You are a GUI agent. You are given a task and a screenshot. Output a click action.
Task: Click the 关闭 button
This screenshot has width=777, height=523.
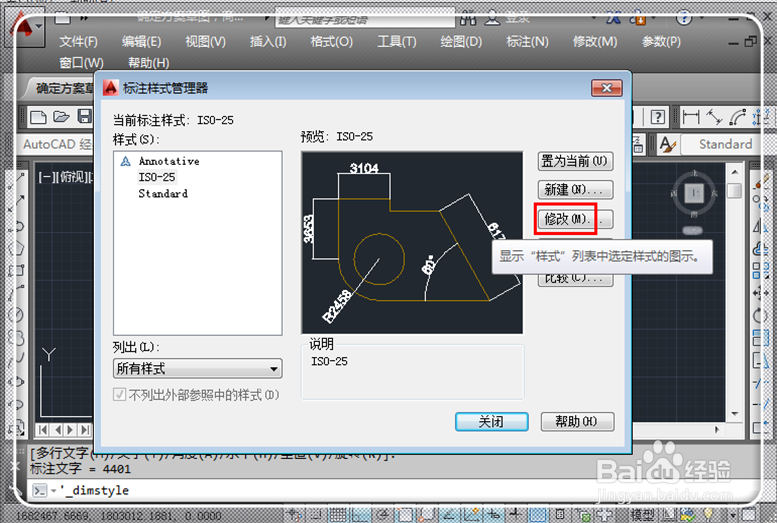click(x=492, y=422)
